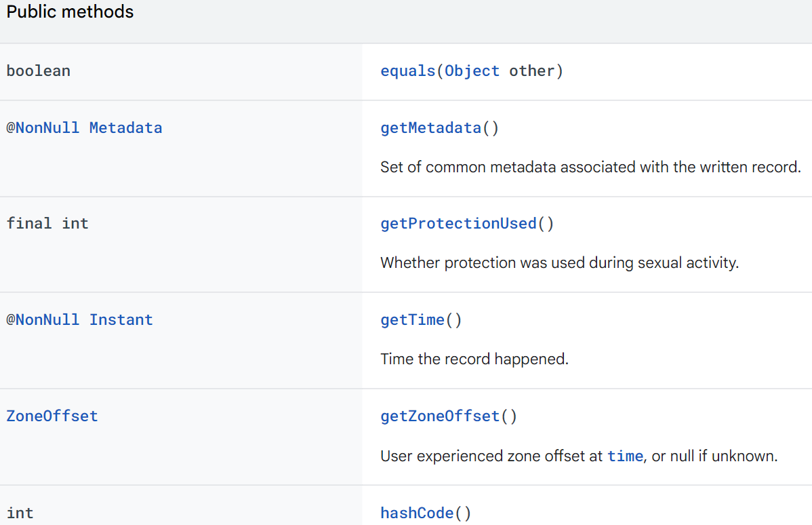Click the Public methods table heading

[x=70, y=12]
